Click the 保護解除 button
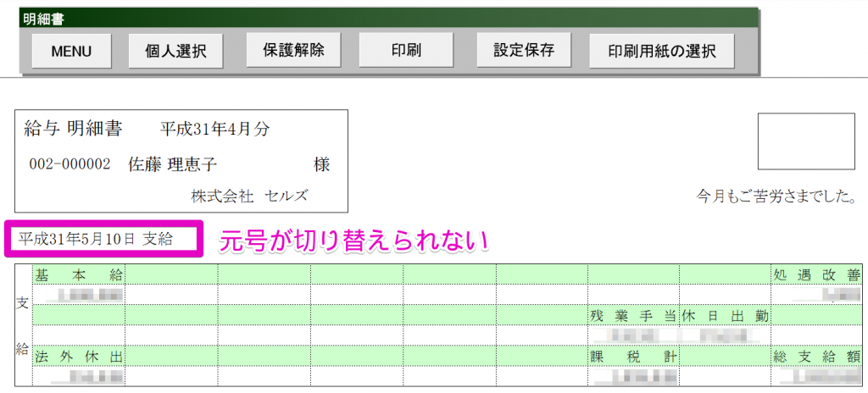This screenshot has width=868, height=393. (x=293, y=50)
